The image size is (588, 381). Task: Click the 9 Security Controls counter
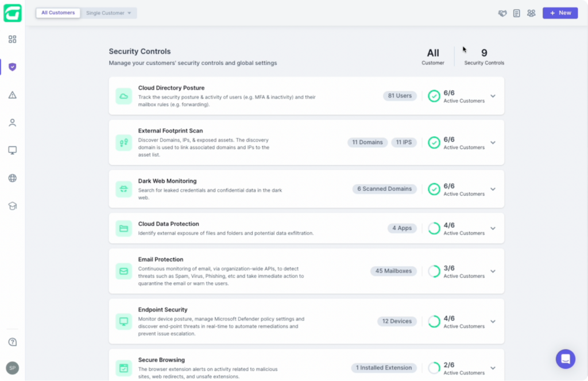click(x=484, y=57)
